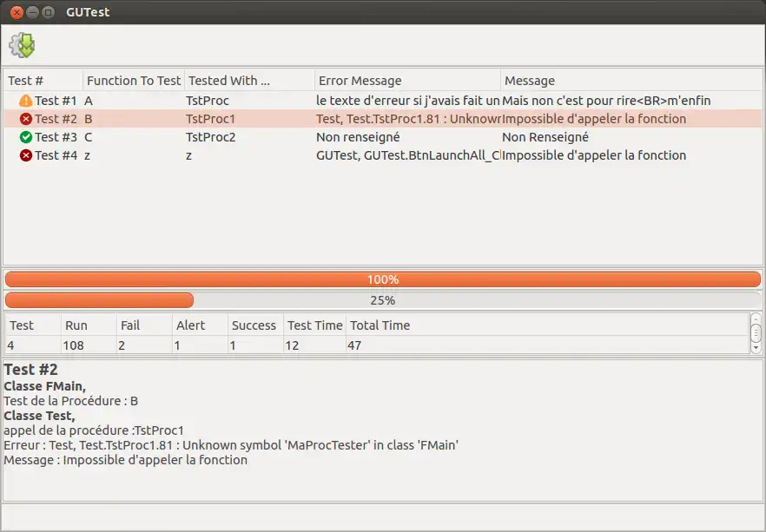
Task: Click the Run value 108
Action: [73, 345]
